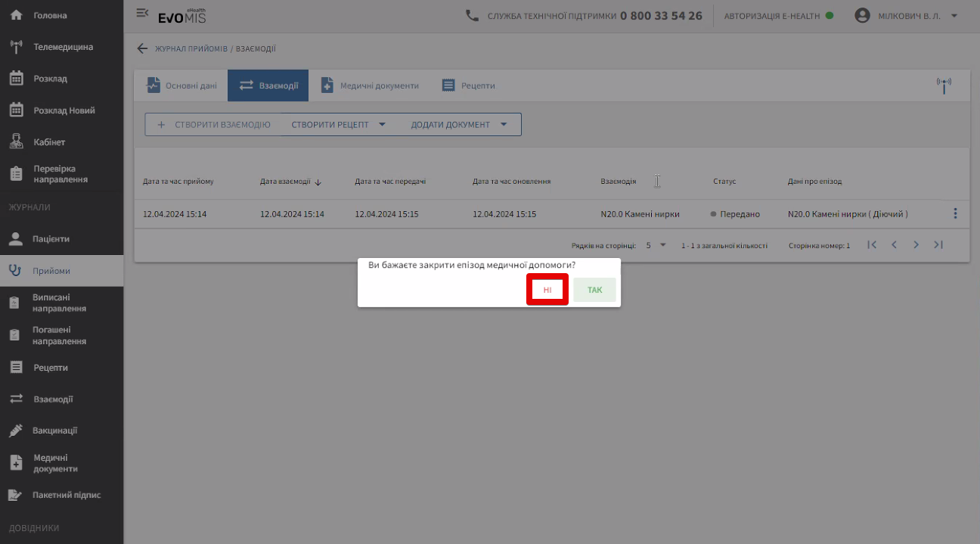The width and height of the screenshot is (980, 544).
Task: Jump to the last page icon
Action: coord(938,245)
